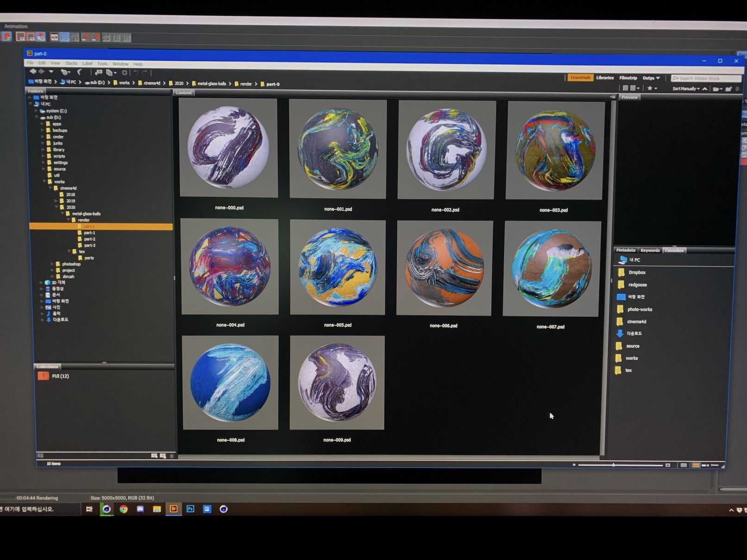Toggle the lock thumbnail grid button
The width and height of the screenshot is (747, 560).
[x=684, y=465]
